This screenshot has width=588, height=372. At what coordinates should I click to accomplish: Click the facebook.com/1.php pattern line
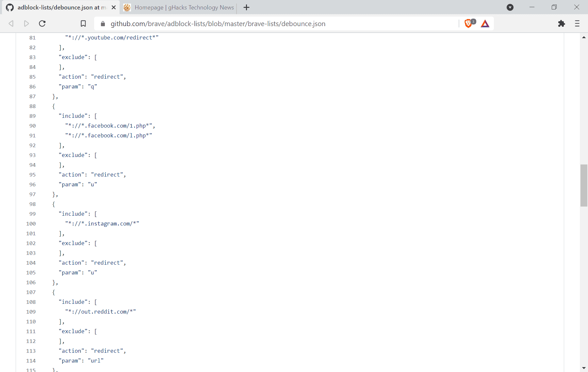click(x=110, y=126)
